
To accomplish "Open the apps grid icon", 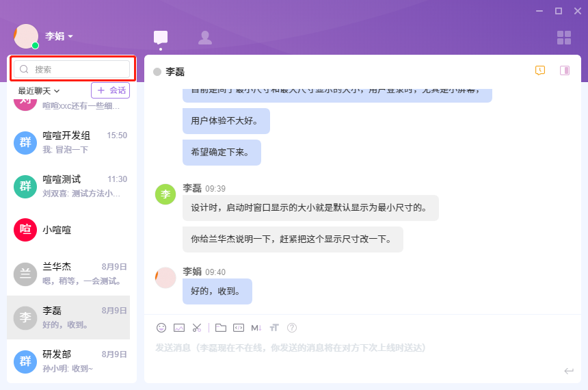I will [564, 38].
